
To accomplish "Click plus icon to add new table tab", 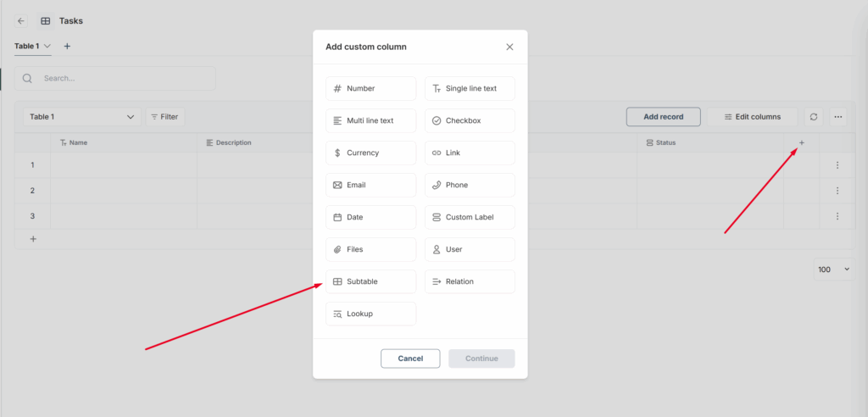I will coord(68,46).
